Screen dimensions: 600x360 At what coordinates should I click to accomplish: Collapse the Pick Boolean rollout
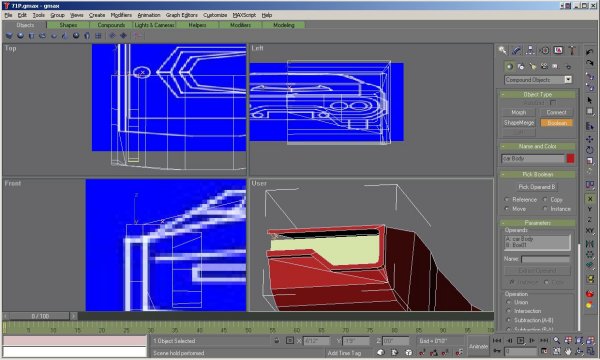pos(537,174)
